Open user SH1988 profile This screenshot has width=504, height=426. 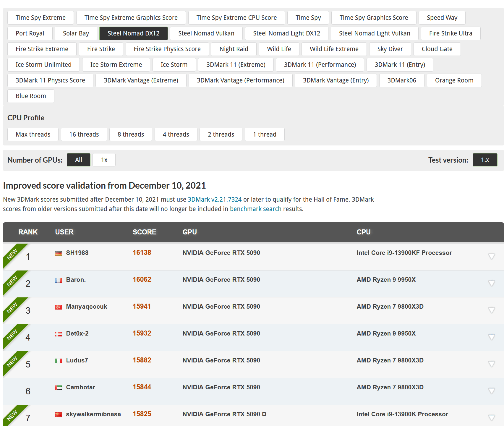click(x=77, y=253)
